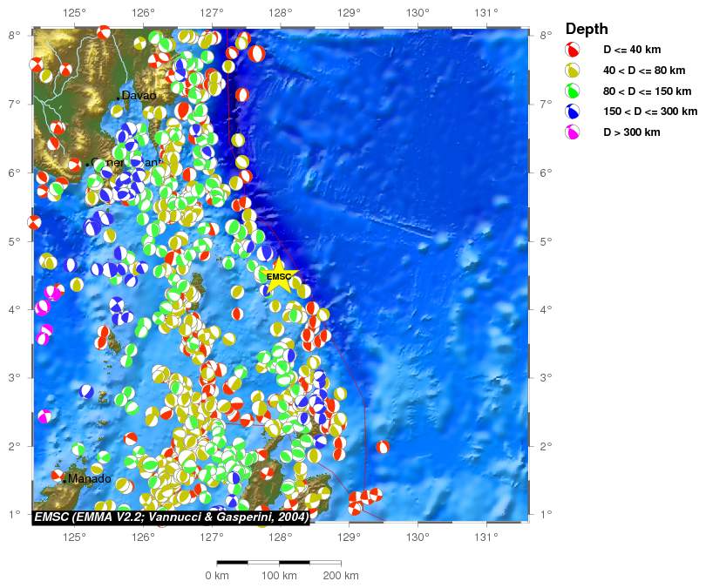This screenshot has width=706, height=588.
Task: Select the yellow 40 < D <= 80 km legend symbol
Action: (574, 71)
